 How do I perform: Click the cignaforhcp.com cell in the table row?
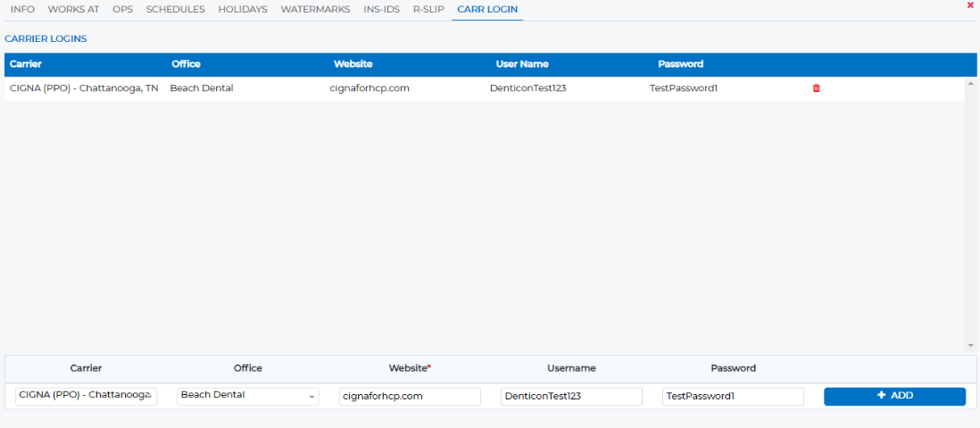click(x=370, y=88)
